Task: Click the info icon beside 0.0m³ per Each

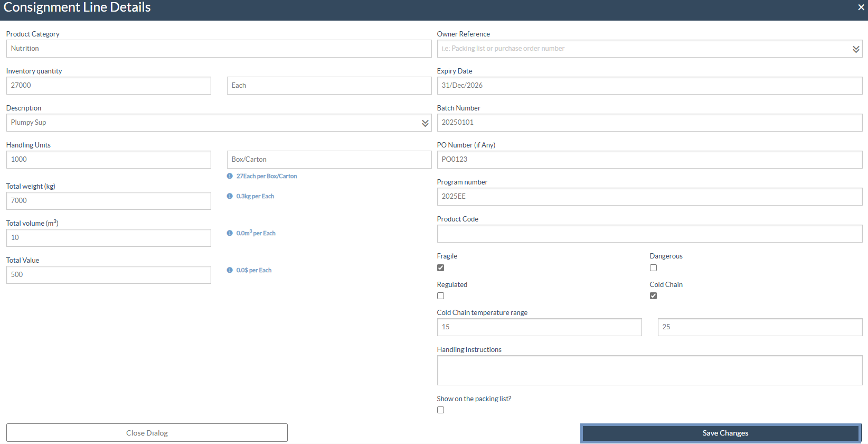Action: 230,233
